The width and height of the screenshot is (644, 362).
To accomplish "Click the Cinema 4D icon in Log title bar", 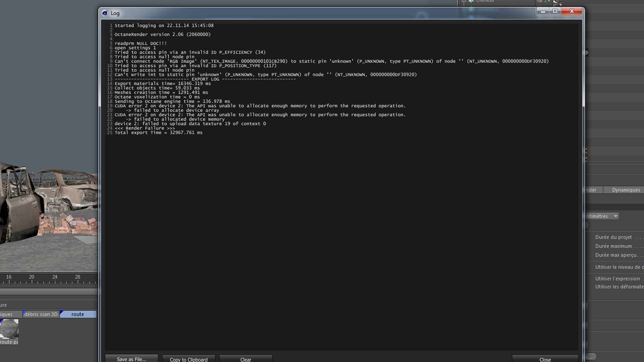I will pyautogui.click(x=105, y=13).
